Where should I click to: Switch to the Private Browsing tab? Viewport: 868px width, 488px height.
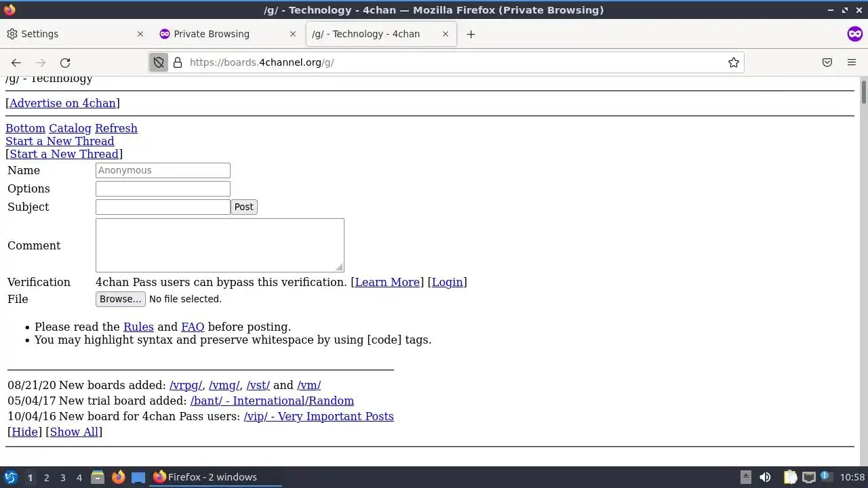coord(229,34)
